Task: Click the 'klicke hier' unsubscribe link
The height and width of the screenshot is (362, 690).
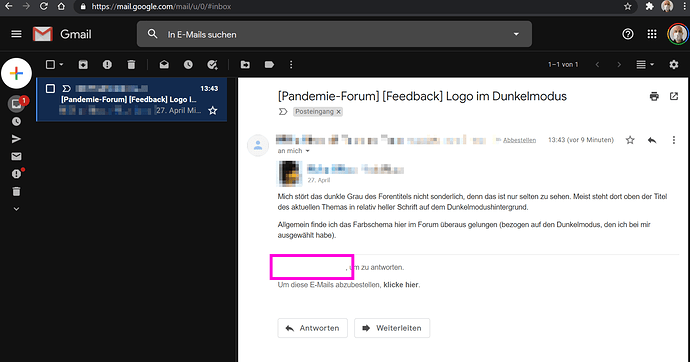Action: click(x=401, y=285)
